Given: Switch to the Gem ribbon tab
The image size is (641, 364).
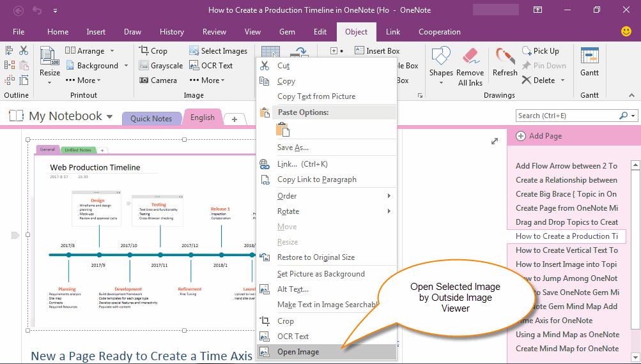Looking at the screenshot, I should [x=288, y=31].
